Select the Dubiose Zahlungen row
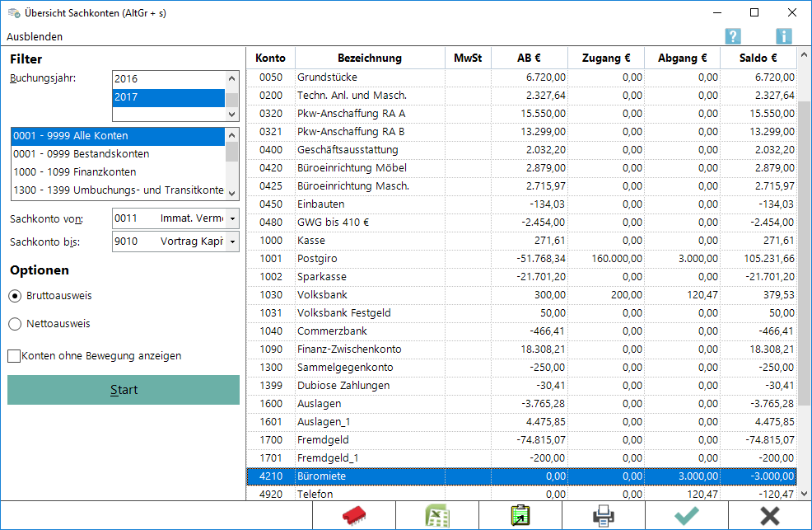 521,386
